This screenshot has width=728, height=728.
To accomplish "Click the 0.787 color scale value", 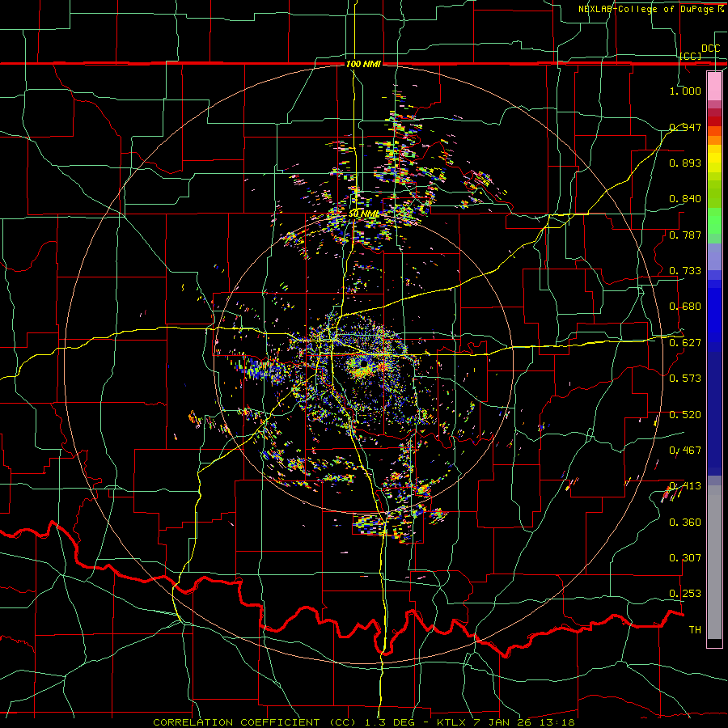I will (685, 235).
